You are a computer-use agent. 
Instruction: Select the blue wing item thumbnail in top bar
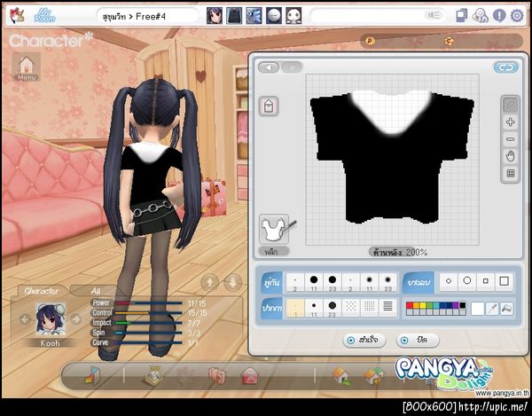[254, 16]
